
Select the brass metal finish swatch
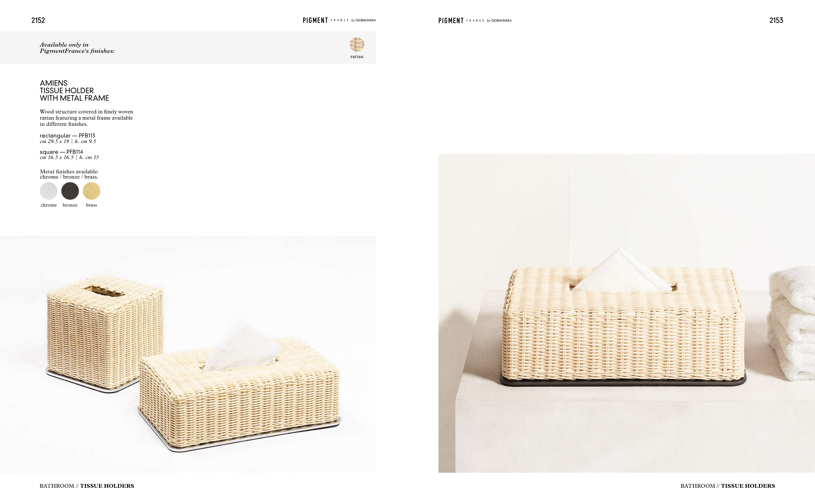[x=91, y=191]
